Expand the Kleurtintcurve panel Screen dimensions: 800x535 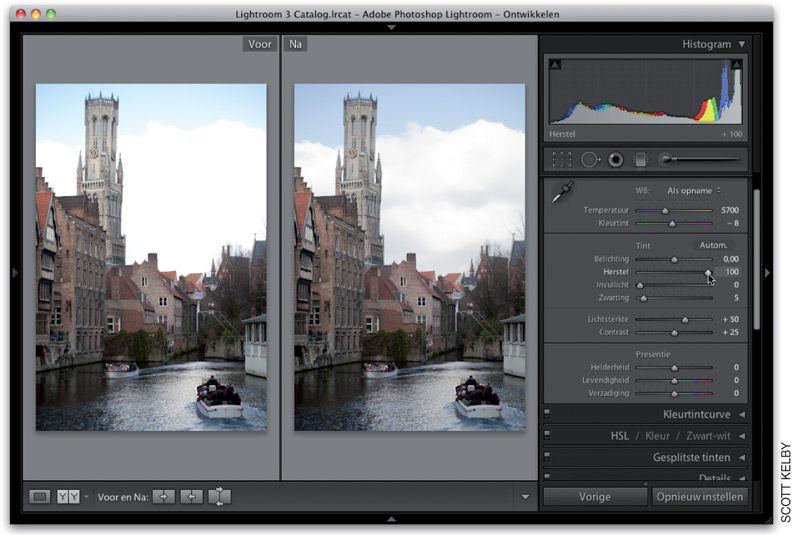pyautogui.click(x=742, y=415)
